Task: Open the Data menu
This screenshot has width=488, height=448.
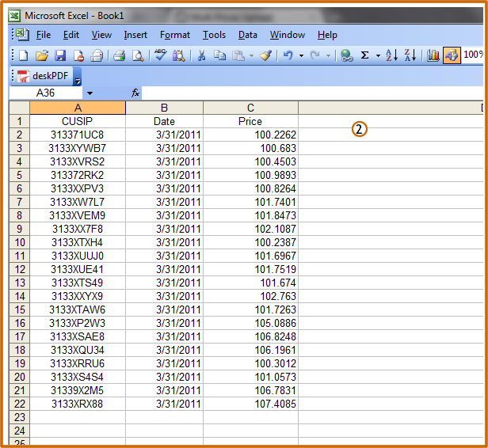Action: coord(248,35)
